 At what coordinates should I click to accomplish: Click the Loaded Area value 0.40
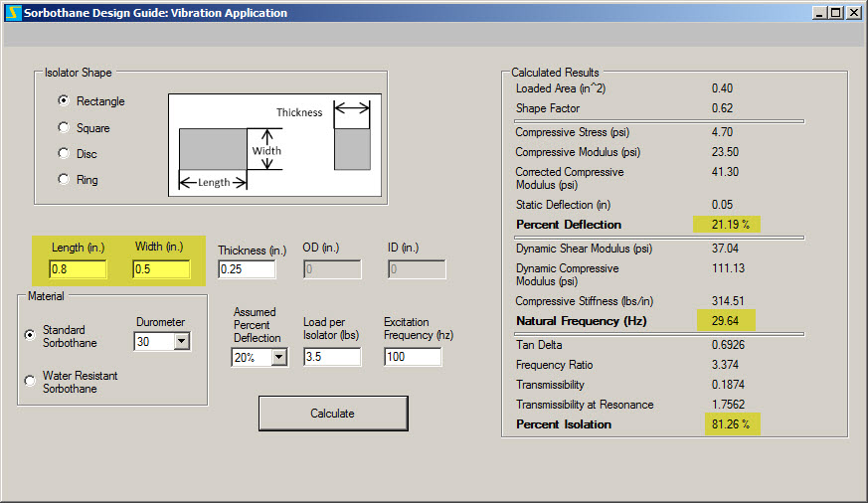(x=722, y=88)
